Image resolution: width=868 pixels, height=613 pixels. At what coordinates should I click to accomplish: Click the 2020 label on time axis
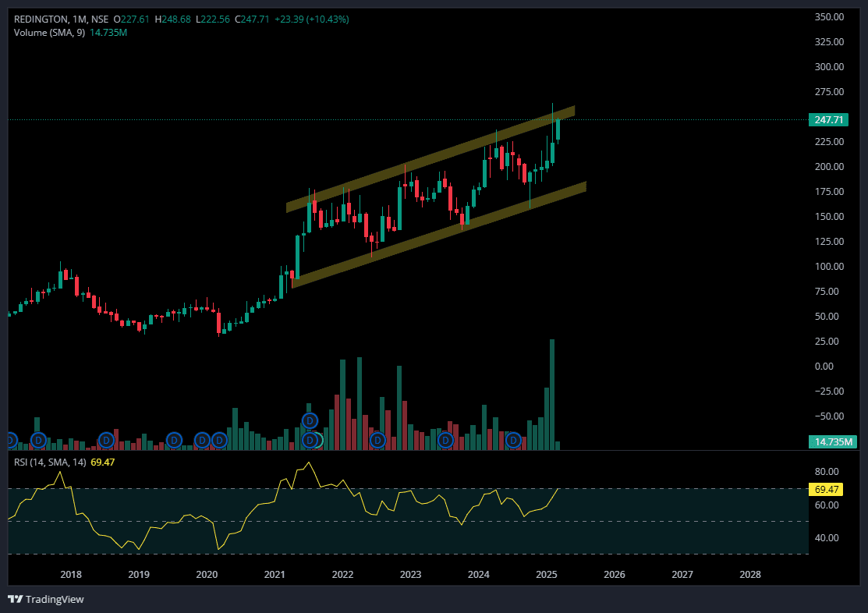point(207,574)
